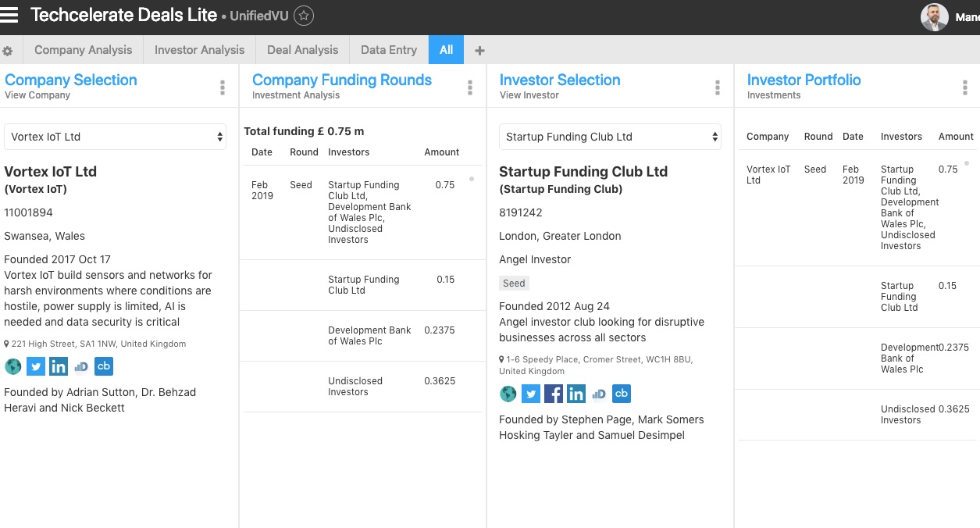The height and width of the screenshot is (528, 980).
Task: Switch to the Deal Analysis tab
Action: coord(302,50)
